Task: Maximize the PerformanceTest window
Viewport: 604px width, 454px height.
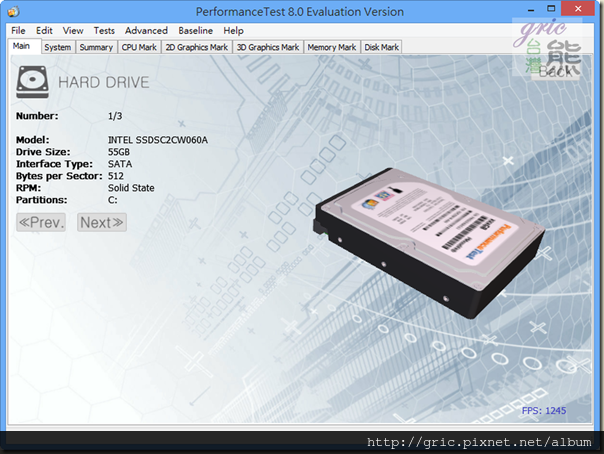Action: point(551,8)
